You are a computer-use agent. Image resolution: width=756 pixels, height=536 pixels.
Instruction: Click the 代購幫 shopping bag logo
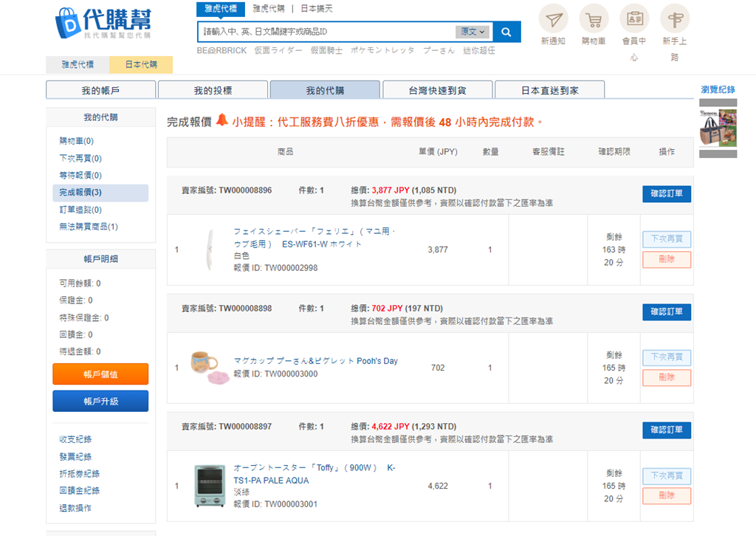[x=103, y=23]
